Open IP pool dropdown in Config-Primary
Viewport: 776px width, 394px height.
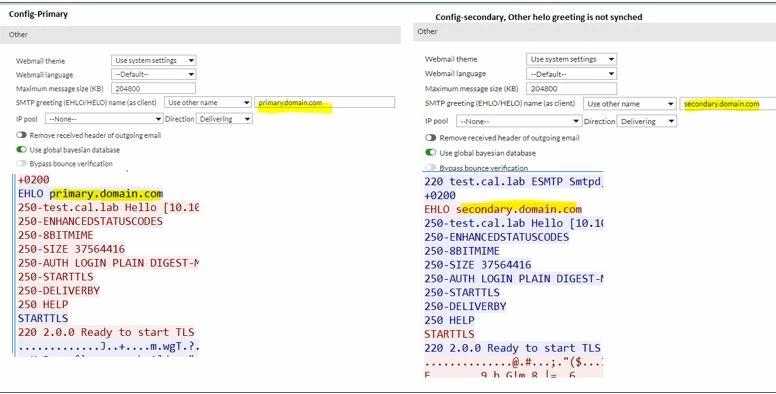(104, 119)
